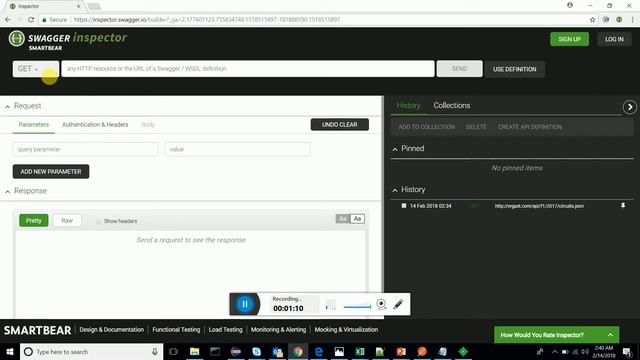Pin the ergast.com history entry
Viewport: 640px width, 360px height.
click(623, 206)
